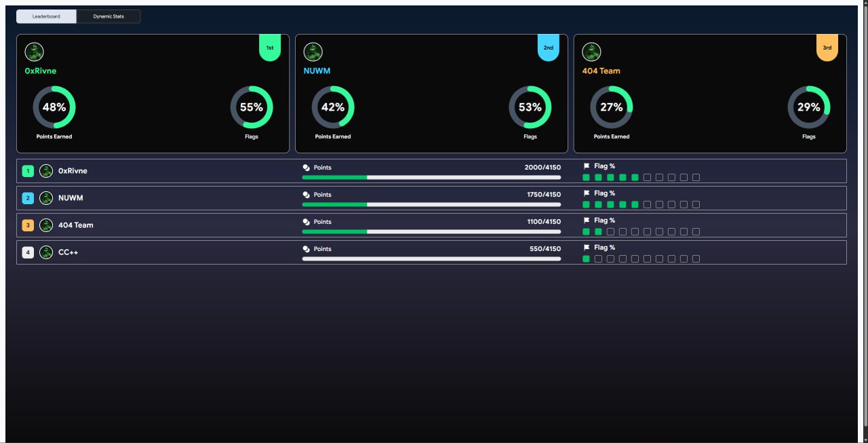The image size is (868, 443).
Task: Click the 3rd place ribbon badge
Action: (x=827, y=48)
